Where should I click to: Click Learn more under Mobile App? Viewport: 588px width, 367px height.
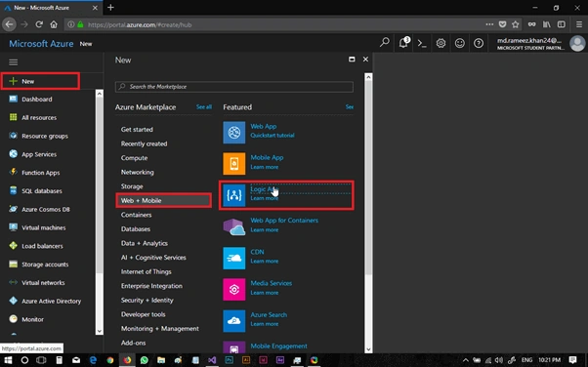[x=265, y=167]
